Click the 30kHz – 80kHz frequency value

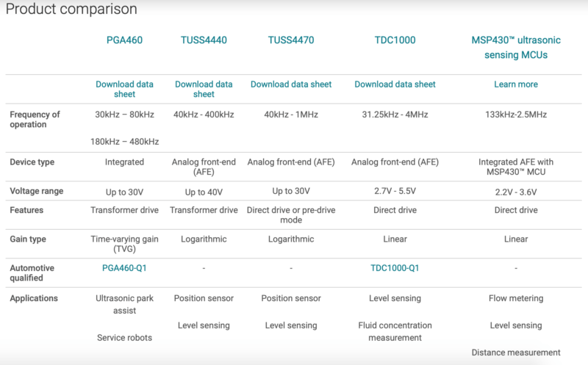coord(124,115)
